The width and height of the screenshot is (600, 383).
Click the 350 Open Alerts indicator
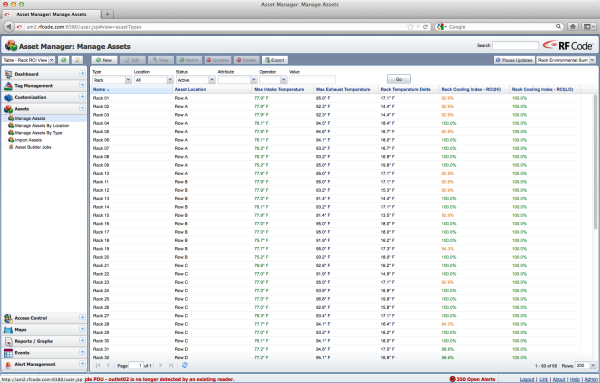(472, 379)
